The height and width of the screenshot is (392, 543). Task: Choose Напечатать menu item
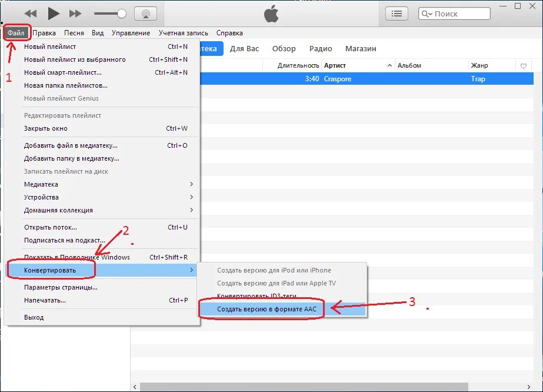tap(102, 300)
